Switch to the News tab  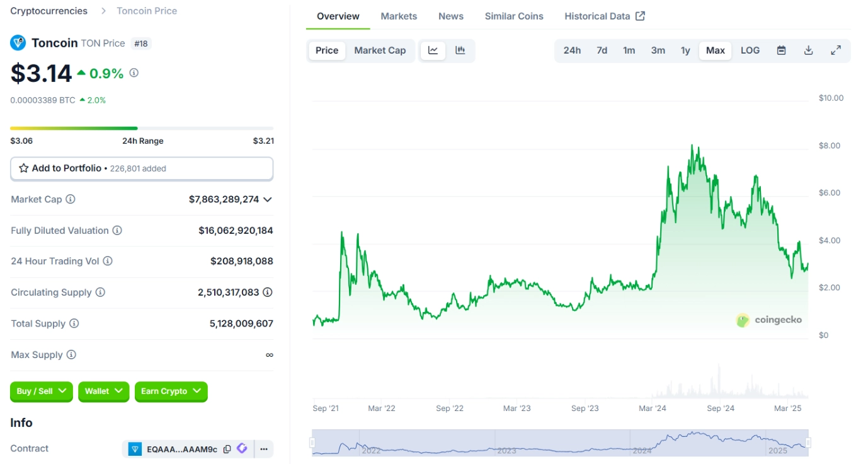(451, 16)
